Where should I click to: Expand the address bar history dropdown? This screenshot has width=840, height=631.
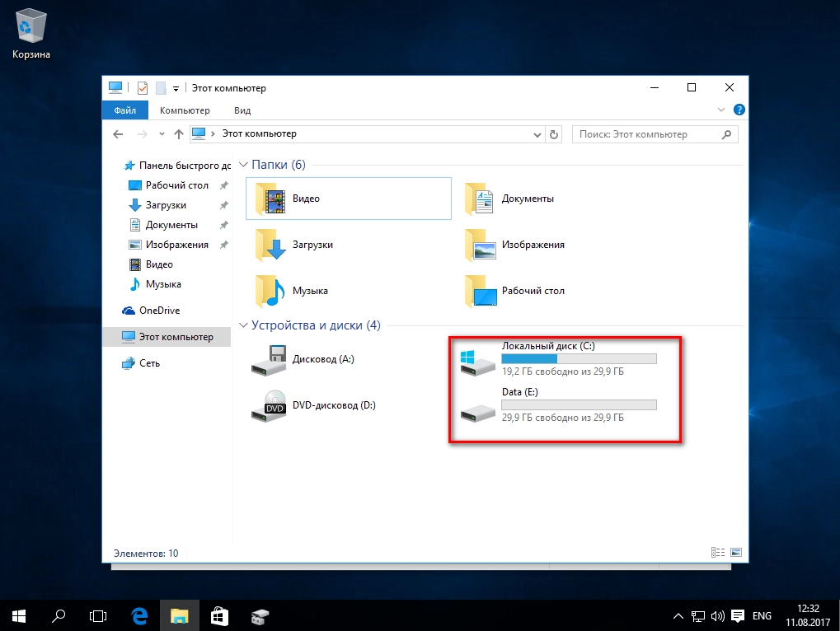click(x=537, y=134)
